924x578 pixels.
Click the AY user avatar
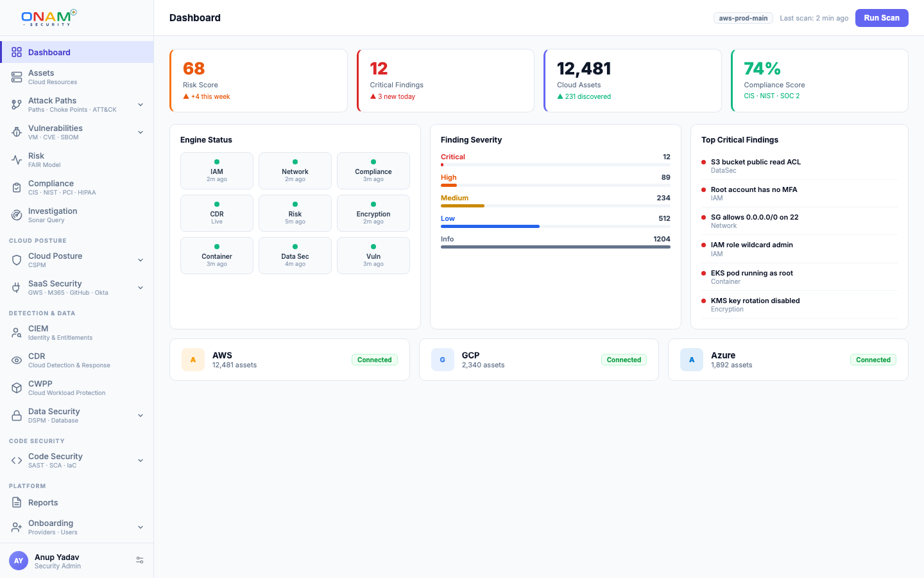pyautogui.click(x=19, y=561)
